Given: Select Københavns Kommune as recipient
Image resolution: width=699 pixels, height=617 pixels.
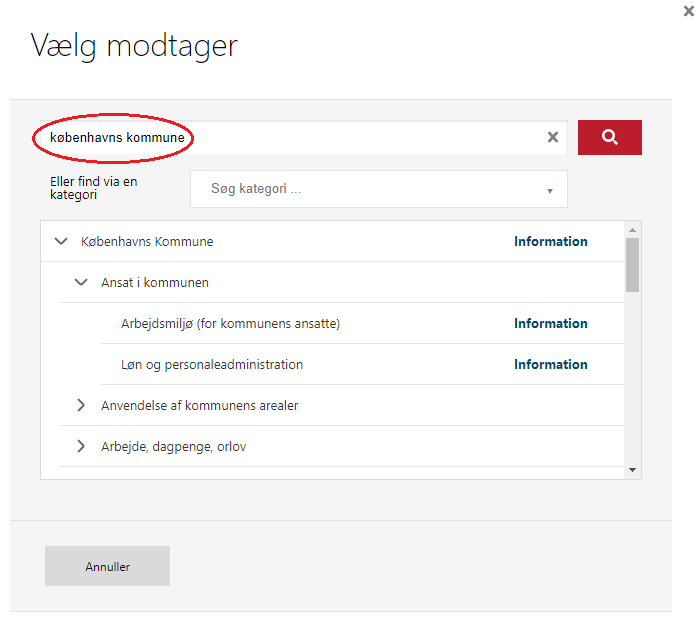Looking at the screenshot, I should (147, 242).
